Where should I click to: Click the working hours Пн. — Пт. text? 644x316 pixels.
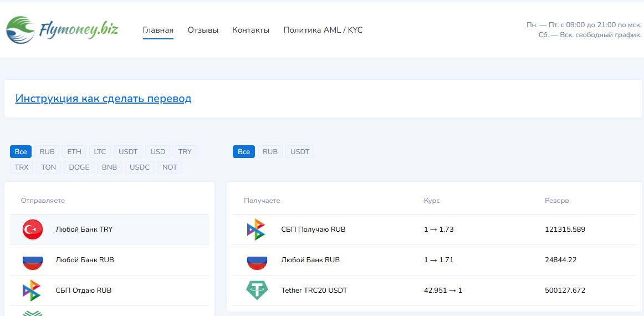click(x=584, y=25)
